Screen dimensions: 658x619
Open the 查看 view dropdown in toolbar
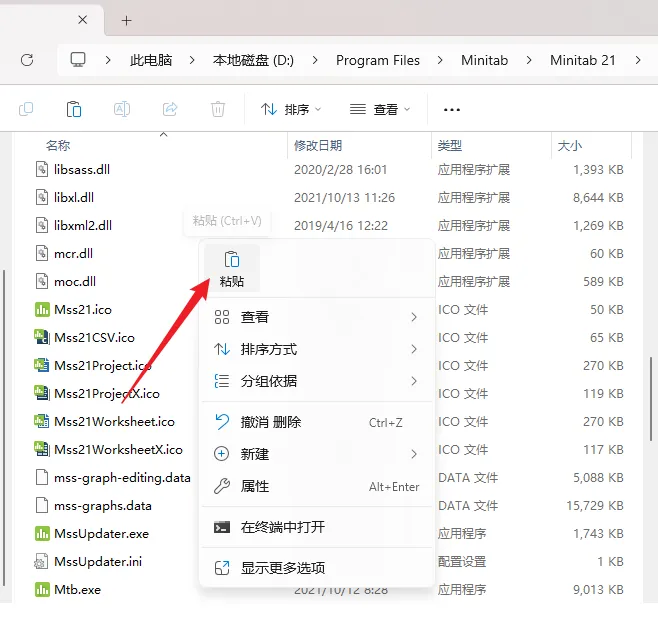pos(380,110)
